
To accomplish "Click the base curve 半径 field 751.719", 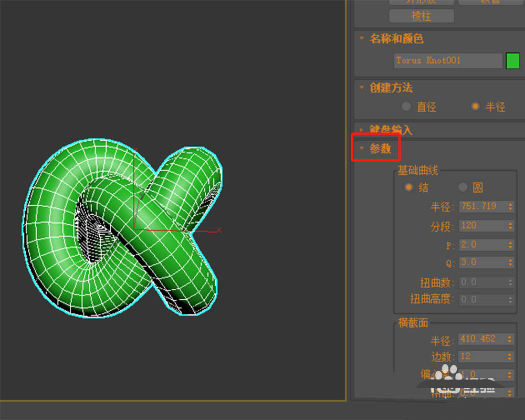I will coord(483,206).
